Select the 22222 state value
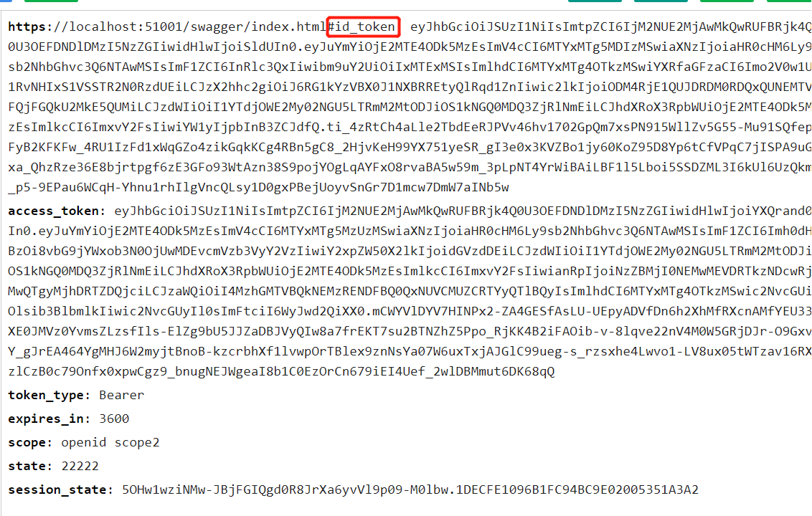This screenshot has width=812, height=516. tap(80, 467)
